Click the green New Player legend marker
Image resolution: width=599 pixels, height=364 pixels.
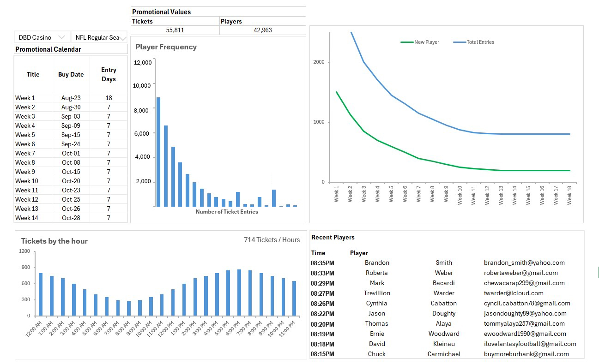point(407,42)
